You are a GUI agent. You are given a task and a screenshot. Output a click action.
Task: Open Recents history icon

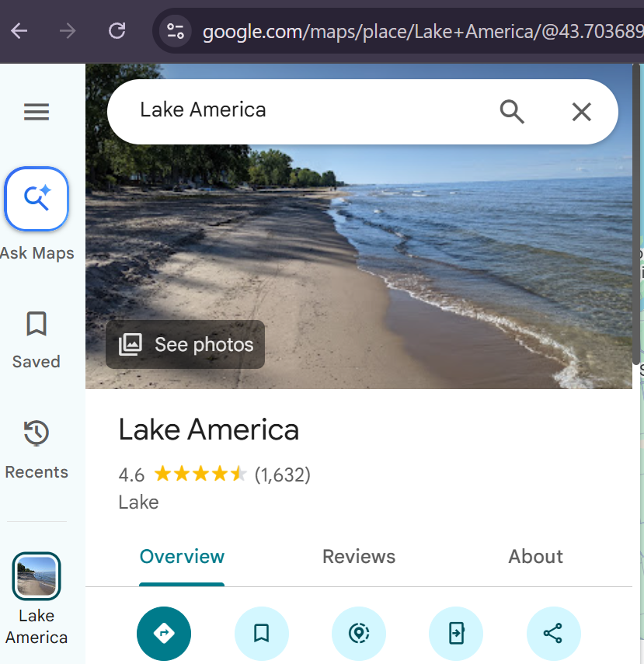click(37, 433)
